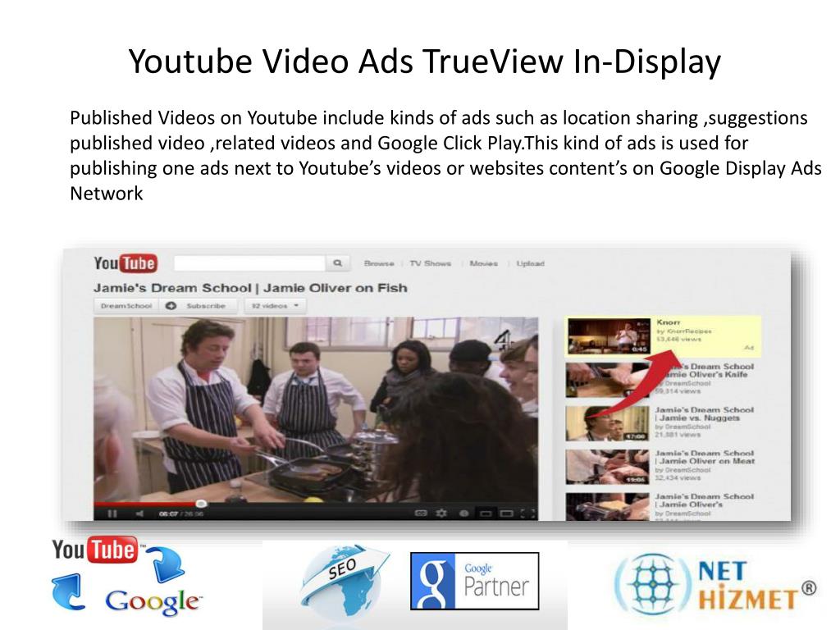Viewport: 840px width, 630px height.
Task: Mute the video with the speaker icon
Action: (139, 514)
